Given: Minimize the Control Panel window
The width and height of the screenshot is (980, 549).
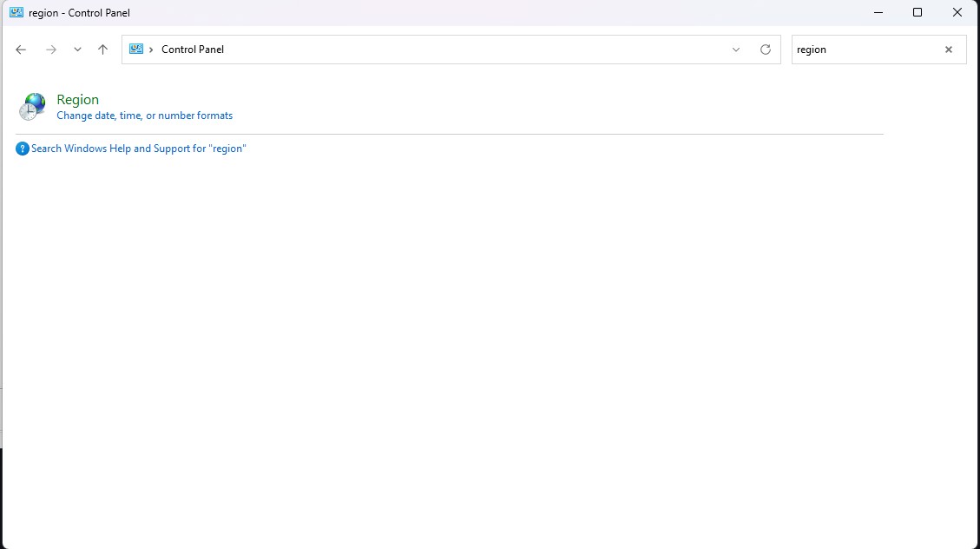Looking at the screenshot, I should click(878, 13).
